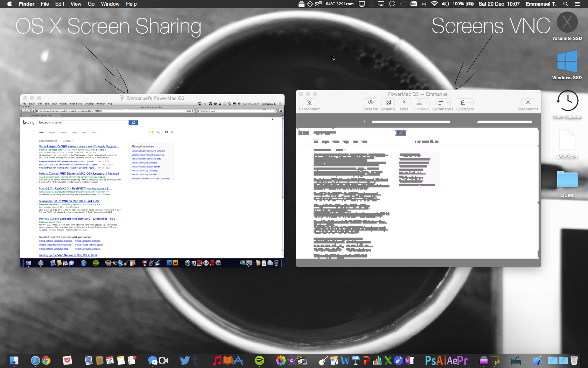Open Notification Center list icon
This screenshot has width=588, height=368.
(x=577, y=4)
